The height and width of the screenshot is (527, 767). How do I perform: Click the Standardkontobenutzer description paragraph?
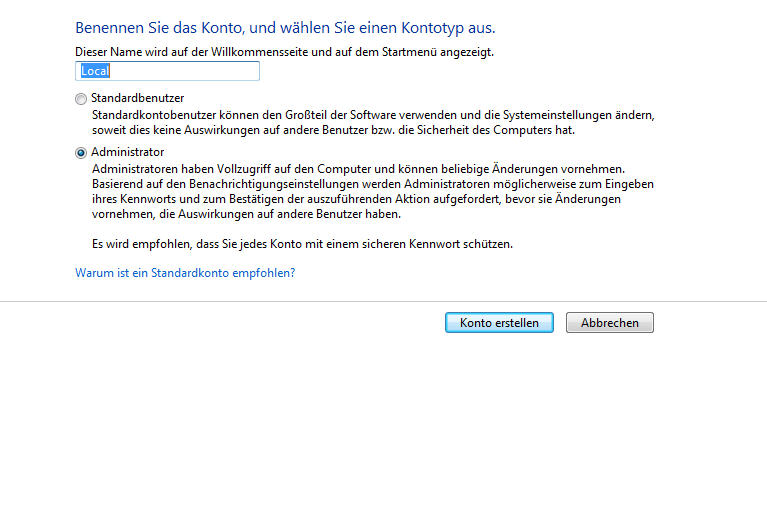coord(373,122)
